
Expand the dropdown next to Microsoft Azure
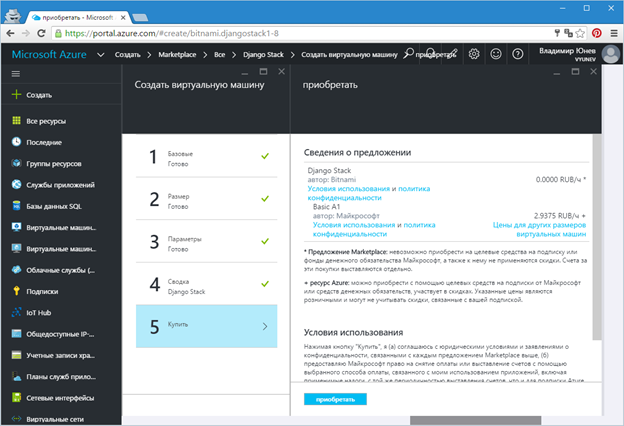pos(101,55)
